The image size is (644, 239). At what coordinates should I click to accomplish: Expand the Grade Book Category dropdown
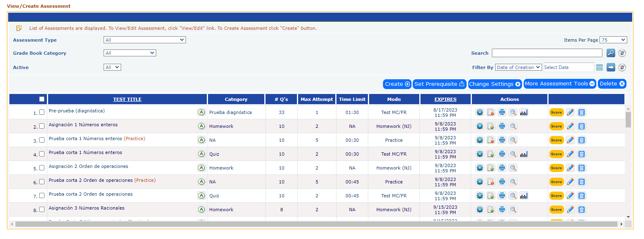tap(130, 53)
